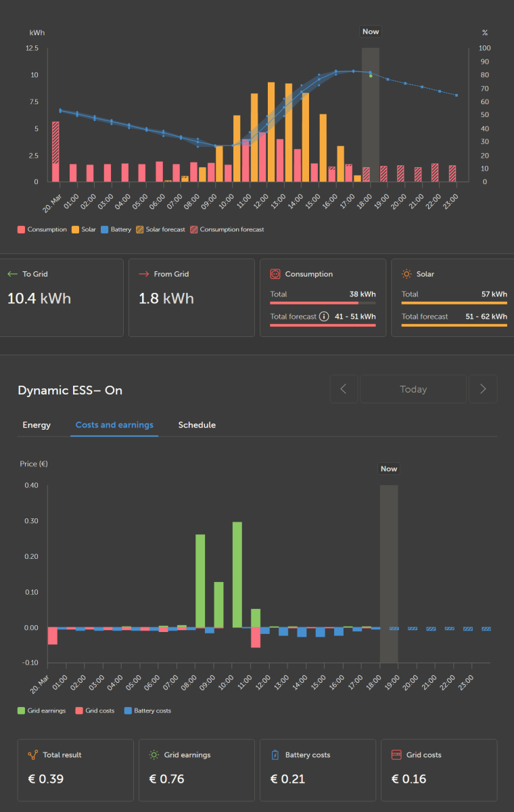Go to previous day with left chevron
The width and height of the screenshot is (514, 812).
point(344,389)
